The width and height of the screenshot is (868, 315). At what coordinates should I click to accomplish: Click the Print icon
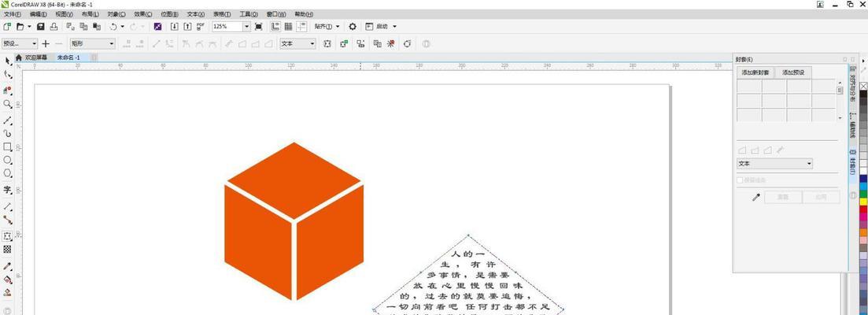tap(54, 26)
